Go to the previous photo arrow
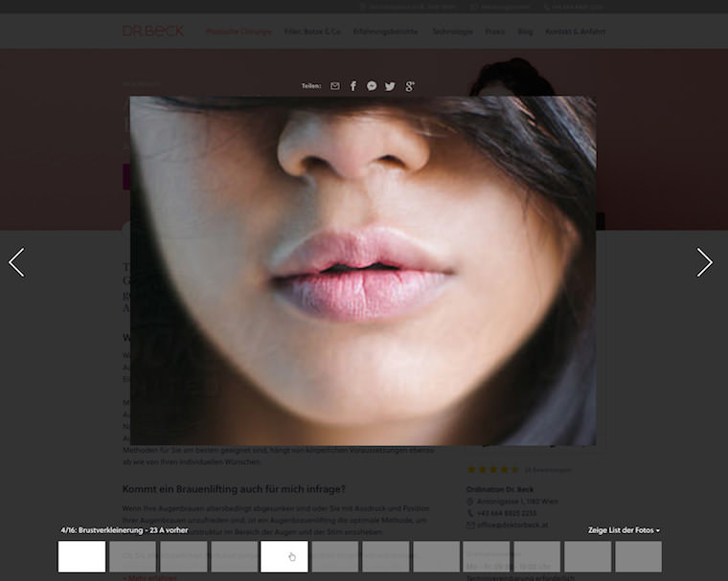Image resolution: width=728 pixels, height=581 pixels. [16, 262]
